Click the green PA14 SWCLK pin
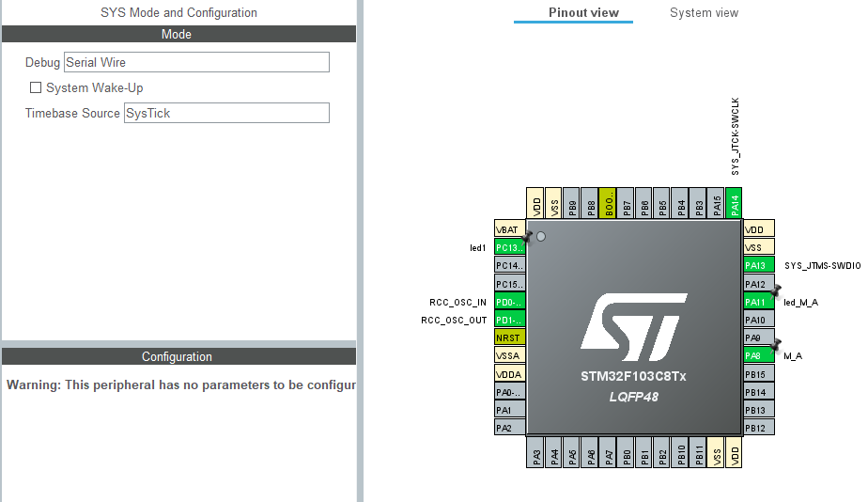Viewport: 868px width, 502px height. click(x=734, y=203)
